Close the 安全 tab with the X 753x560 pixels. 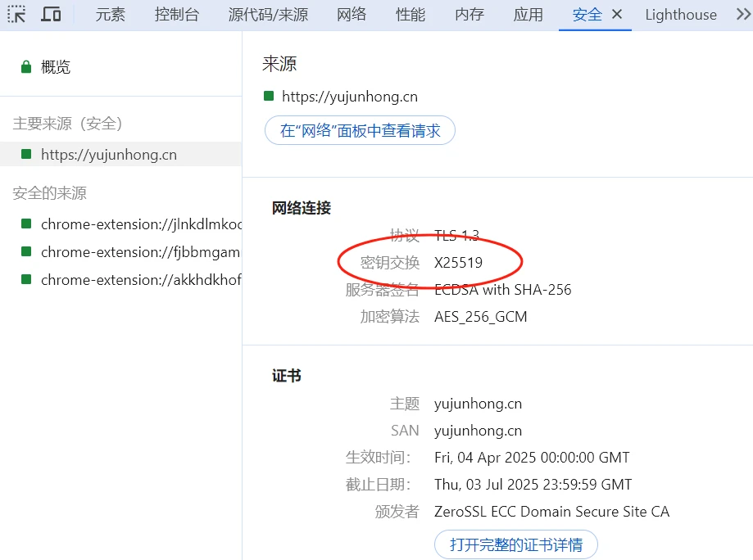coord(617,14)
